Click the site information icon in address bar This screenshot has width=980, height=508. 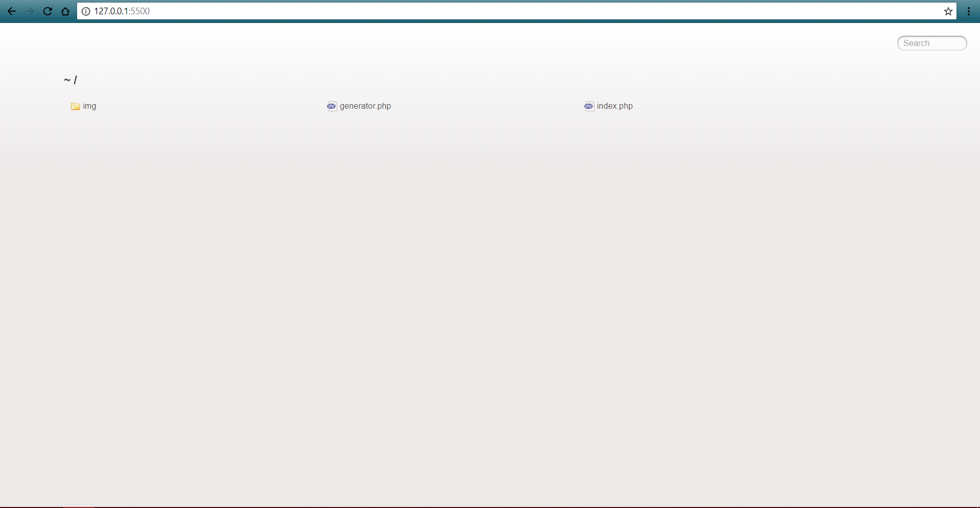[x=86, y=11]
